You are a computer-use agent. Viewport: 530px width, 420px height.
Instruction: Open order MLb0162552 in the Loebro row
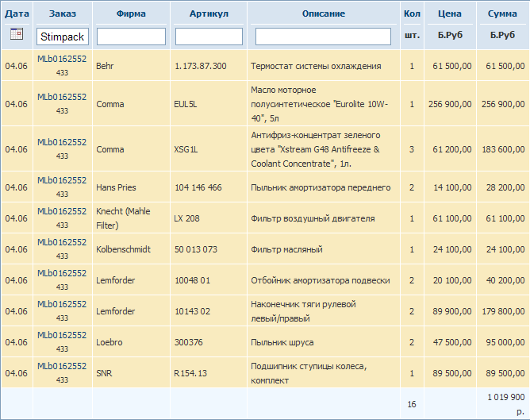(62, 336)
